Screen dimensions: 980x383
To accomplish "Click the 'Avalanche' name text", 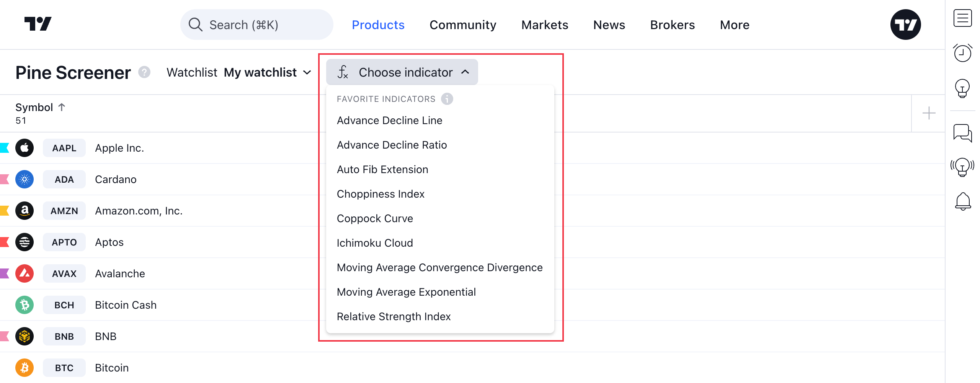I will click(x=120, y=273).
